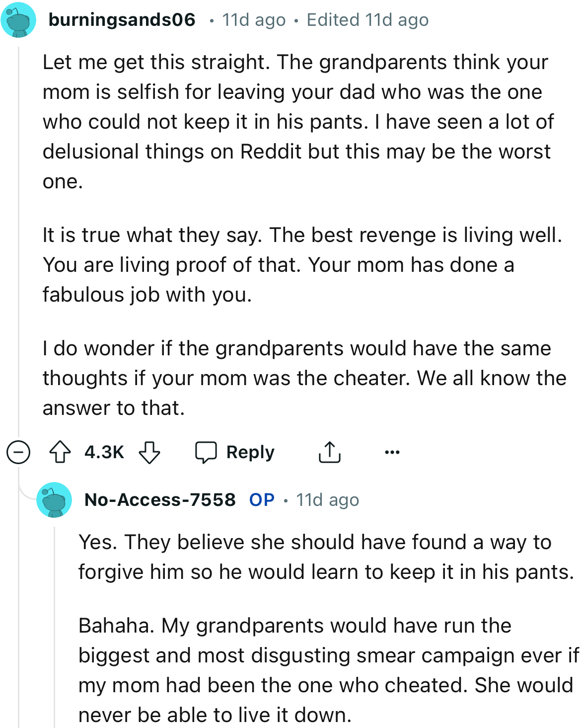Image resolution: width=581 pixels, height=728 pixels.
Task: Click No-Access-7558's avatar image
Action: pyautogui.click(x=54, y=500)
